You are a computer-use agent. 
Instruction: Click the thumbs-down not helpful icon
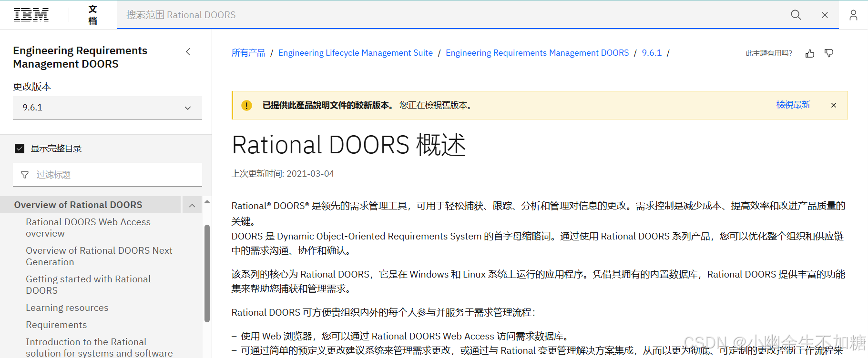pos(829,53)
